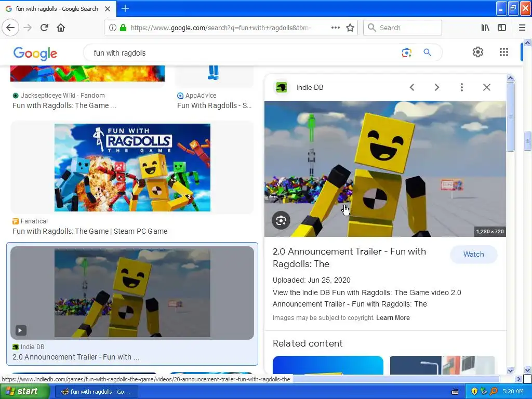The width and height of the screenshot is (532, 399).
Task: Select the Indie DB trailer thumbnail
Action: click(132, 293)
